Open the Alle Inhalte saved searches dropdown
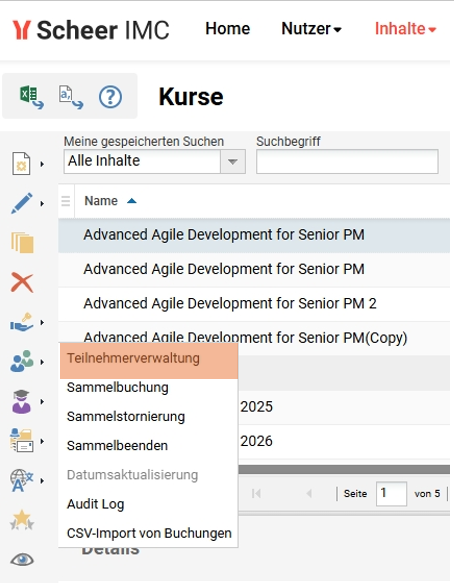454x583 pixels. tap(154, 161)
